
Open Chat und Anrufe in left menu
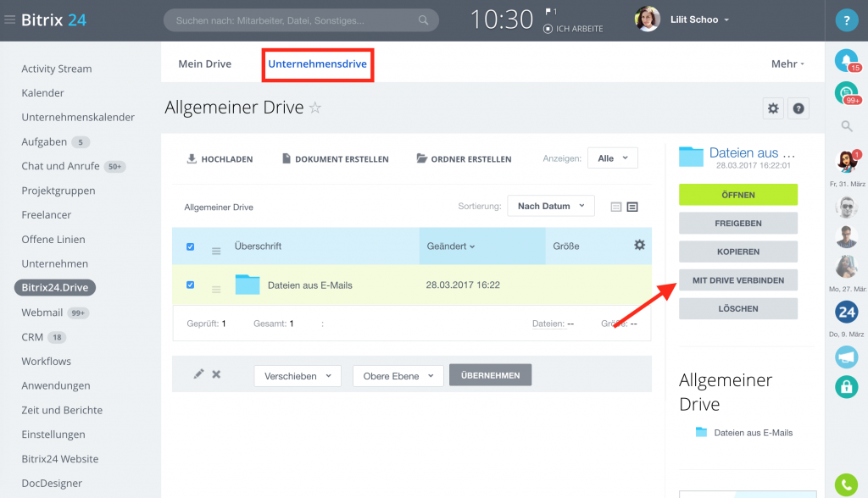[x=60, y=166]
